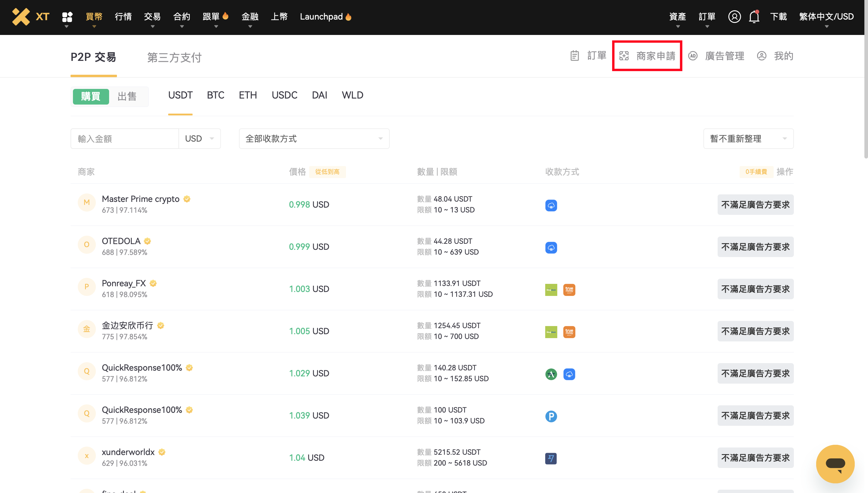Open Ponreay_FX merchant name
Viewport: 868px width, 493px height.
click(x=124, y=283)
